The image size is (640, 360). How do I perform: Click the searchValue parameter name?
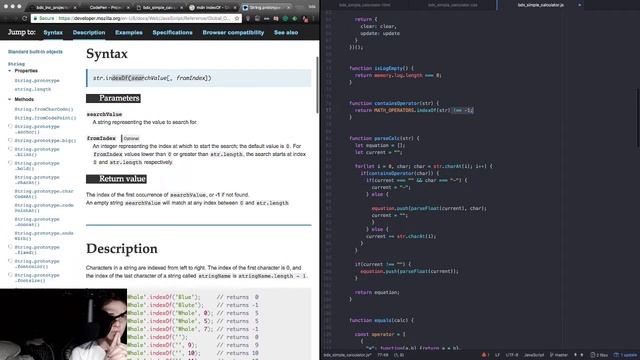(x=104, y=114)
